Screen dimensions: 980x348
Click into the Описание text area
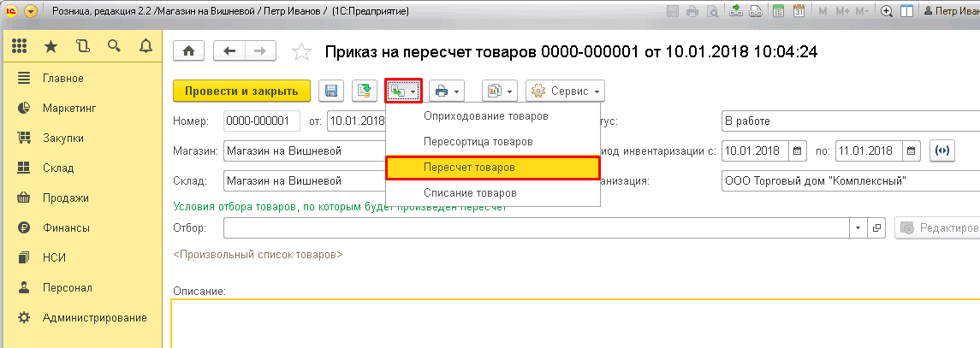(573, 325)
